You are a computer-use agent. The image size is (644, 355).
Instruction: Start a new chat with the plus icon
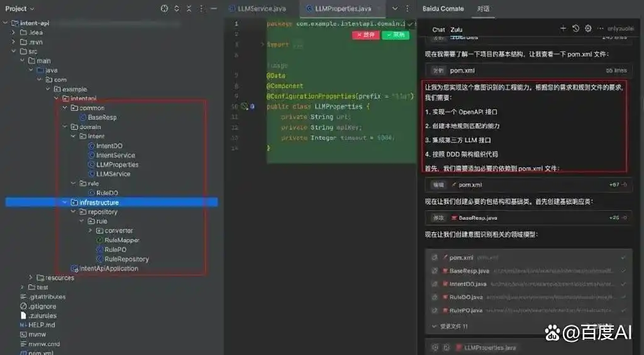(563, 28)
